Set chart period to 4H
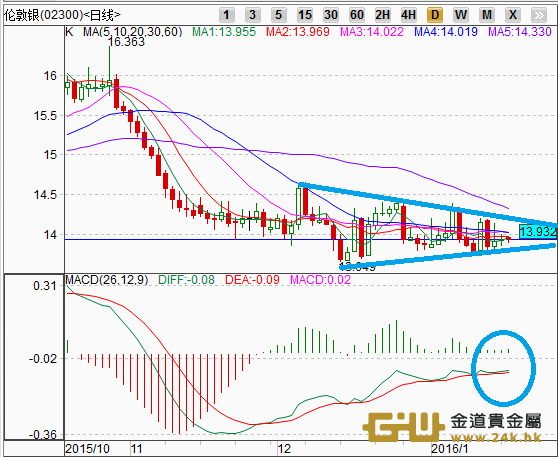Viewport: 558px width, 457px height. tap(409, 15)
